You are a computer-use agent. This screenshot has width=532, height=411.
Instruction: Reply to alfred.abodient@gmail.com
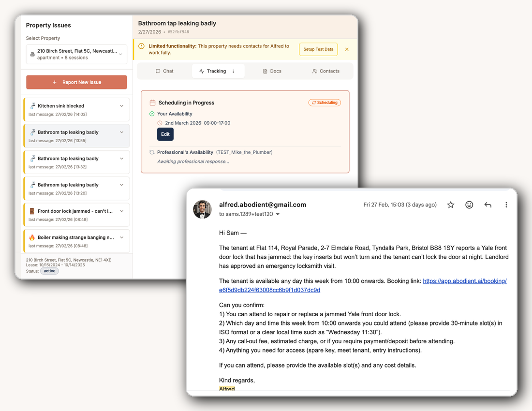(x=488, y=205)
